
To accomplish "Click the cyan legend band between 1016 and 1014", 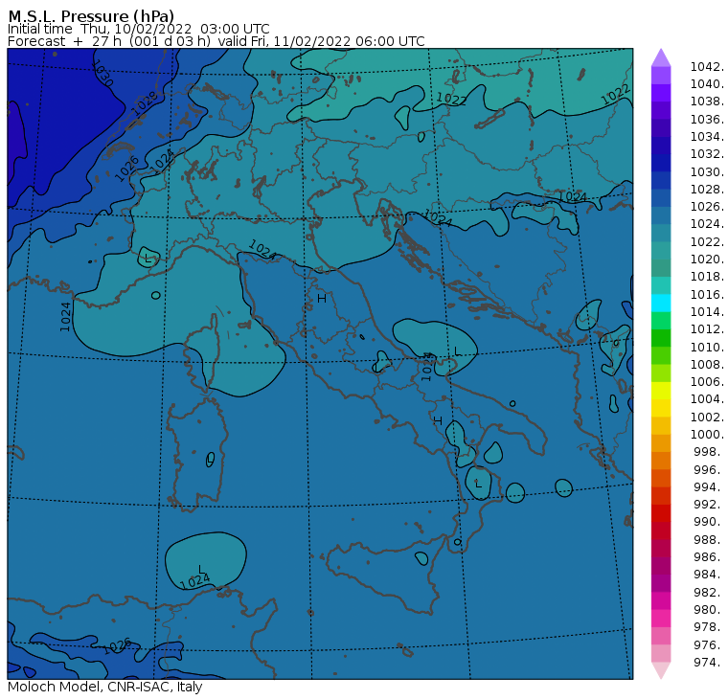I will 661,304.
